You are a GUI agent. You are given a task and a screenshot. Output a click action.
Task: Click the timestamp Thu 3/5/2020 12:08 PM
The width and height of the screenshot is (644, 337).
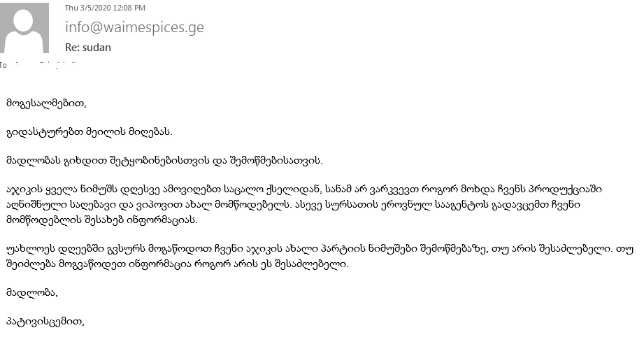click(105, 8)
